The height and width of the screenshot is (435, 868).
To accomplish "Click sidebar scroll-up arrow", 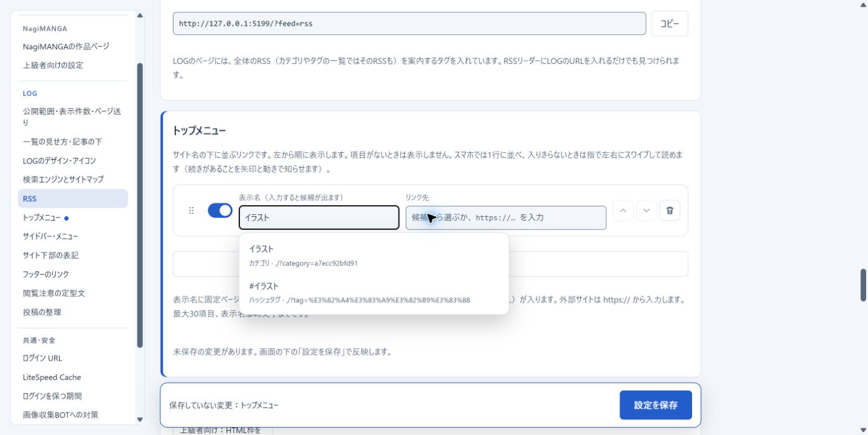I will click(139, 16).
